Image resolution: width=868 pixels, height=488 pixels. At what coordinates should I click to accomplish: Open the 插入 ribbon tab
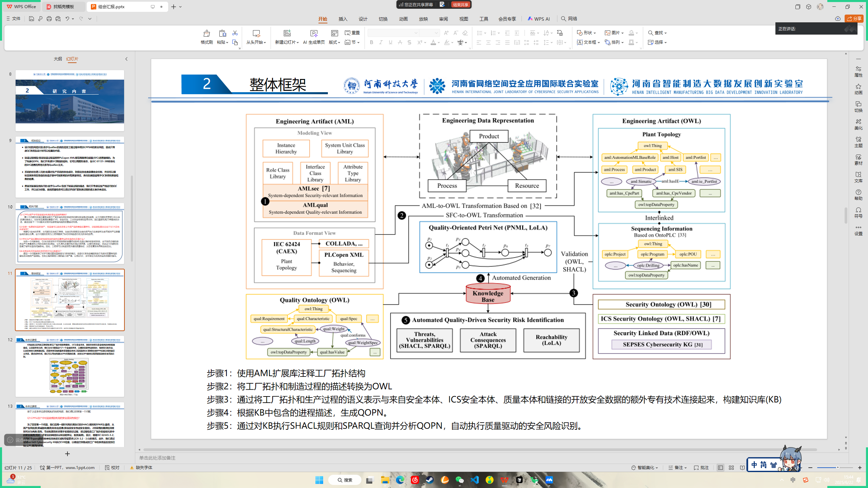click(343, 19)
